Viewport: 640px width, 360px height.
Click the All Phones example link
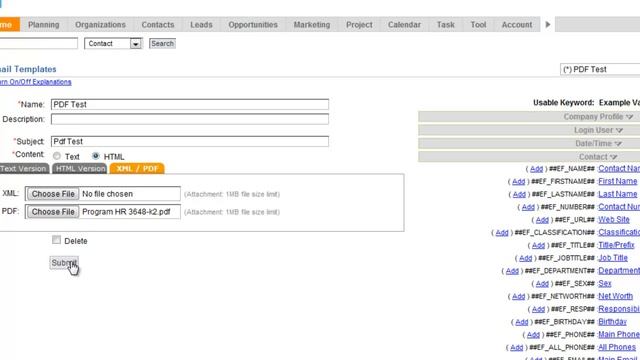tap(617, 347)
